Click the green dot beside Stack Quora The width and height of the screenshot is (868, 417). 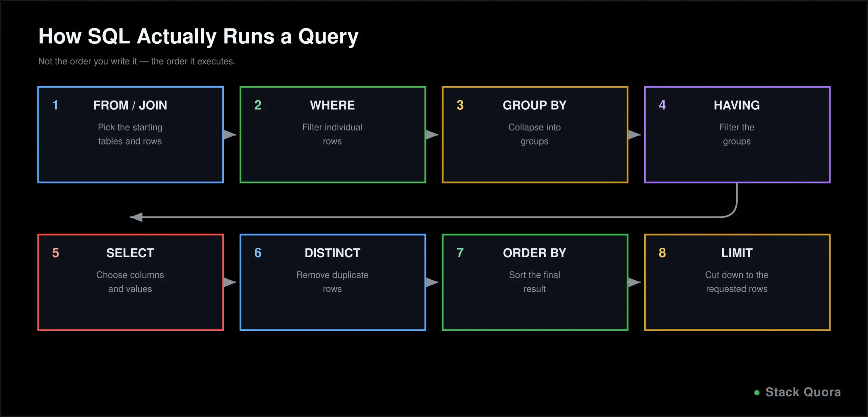click(757, 393)
